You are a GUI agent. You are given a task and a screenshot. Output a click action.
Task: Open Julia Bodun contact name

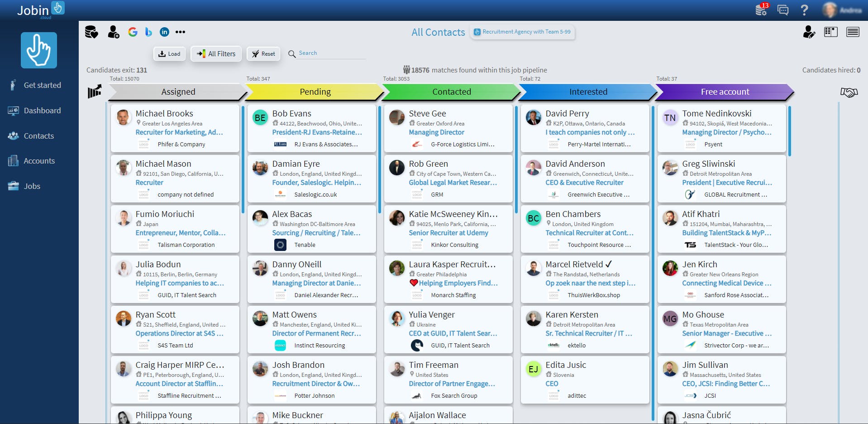(x=158, y=265)
